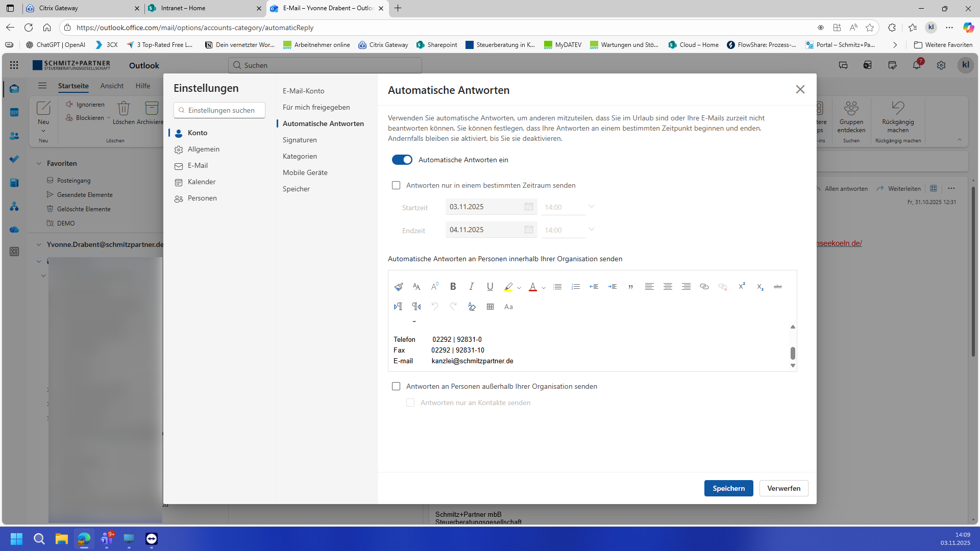The image size is (980, 551).
Task: Open the Signaturen settings page
Action: click(300, 140)
